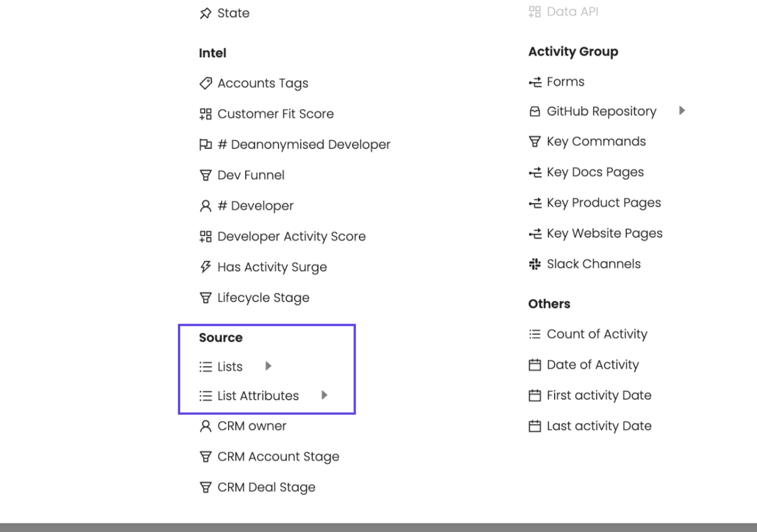Click the tag icon for Accounts Tags
Image resolution: width=757 pixels, height=532 pixels.
[206, 83]
